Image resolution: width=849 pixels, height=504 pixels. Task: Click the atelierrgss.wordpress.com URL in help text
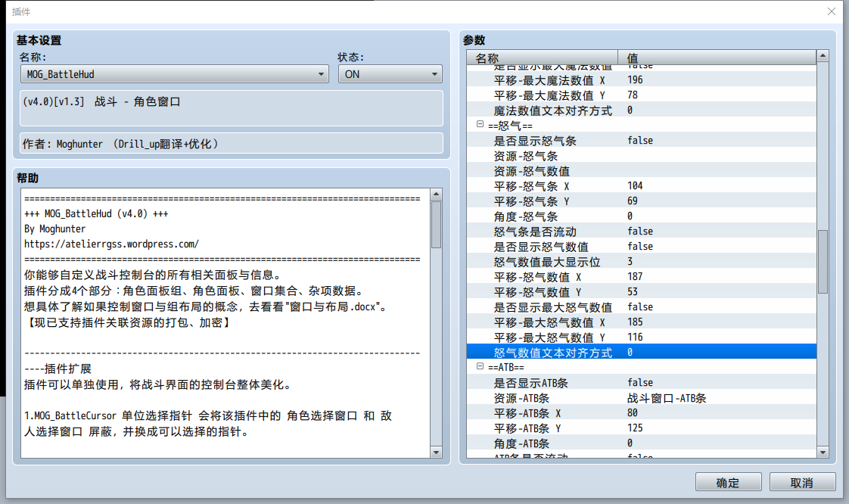pos(111,244)
